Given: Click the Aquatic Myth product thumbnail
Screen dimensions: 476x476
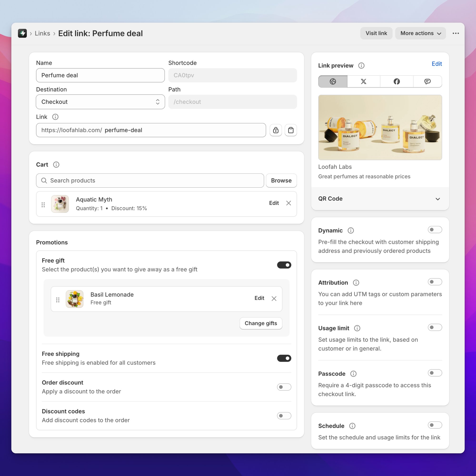Looking at the screenshot, I should (x=60, y=204).
